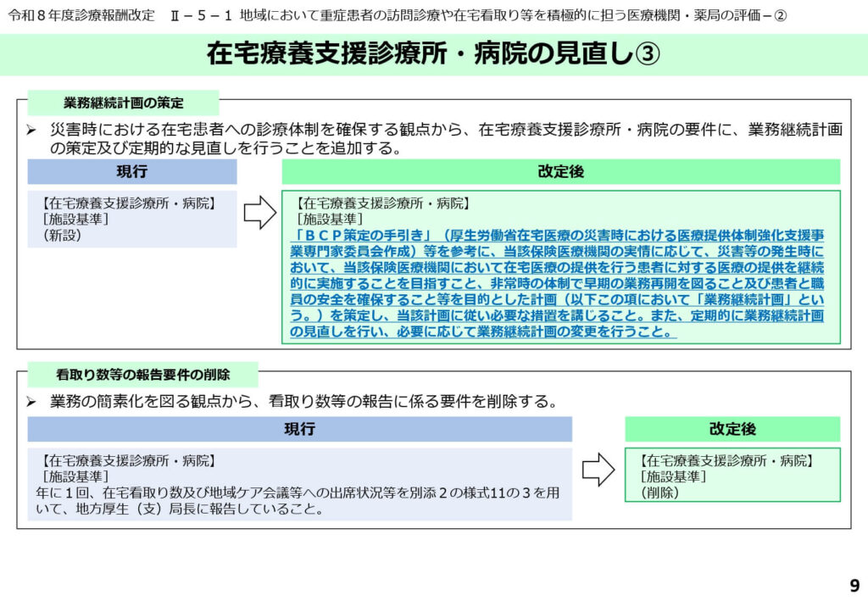Click the blue 現行 header in the upper section
This screenshot has height=601, width=868.
click(132, 172)
